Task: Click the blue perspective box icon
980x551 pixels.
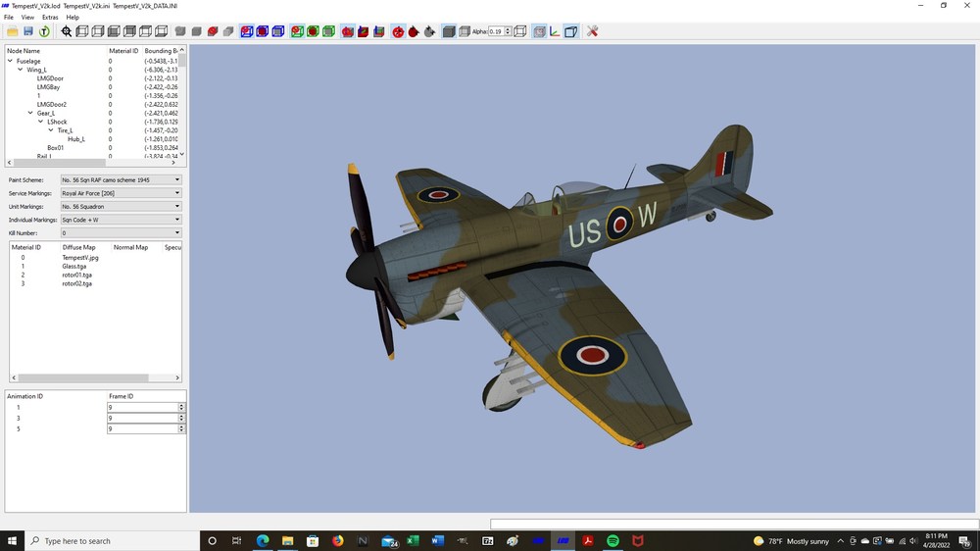Action: tap(570, 31)
